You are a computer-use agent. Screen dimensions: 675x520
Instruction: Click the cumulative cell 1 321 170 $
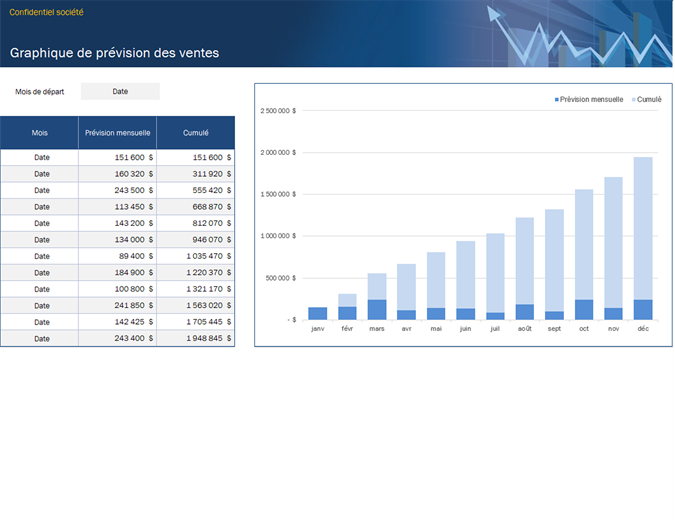[195, 289]
